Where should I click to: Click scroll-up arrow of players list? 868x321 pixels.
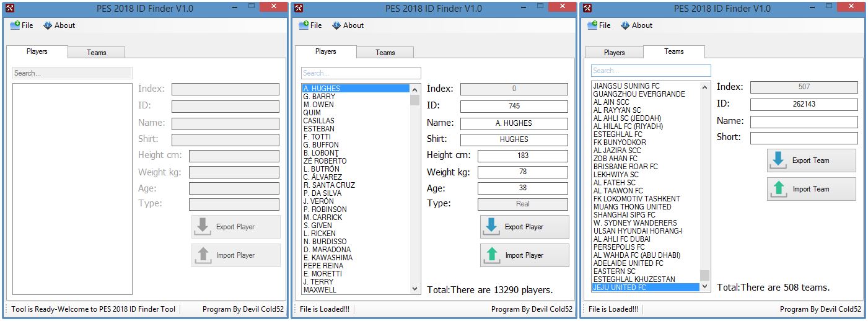[414, 89]
